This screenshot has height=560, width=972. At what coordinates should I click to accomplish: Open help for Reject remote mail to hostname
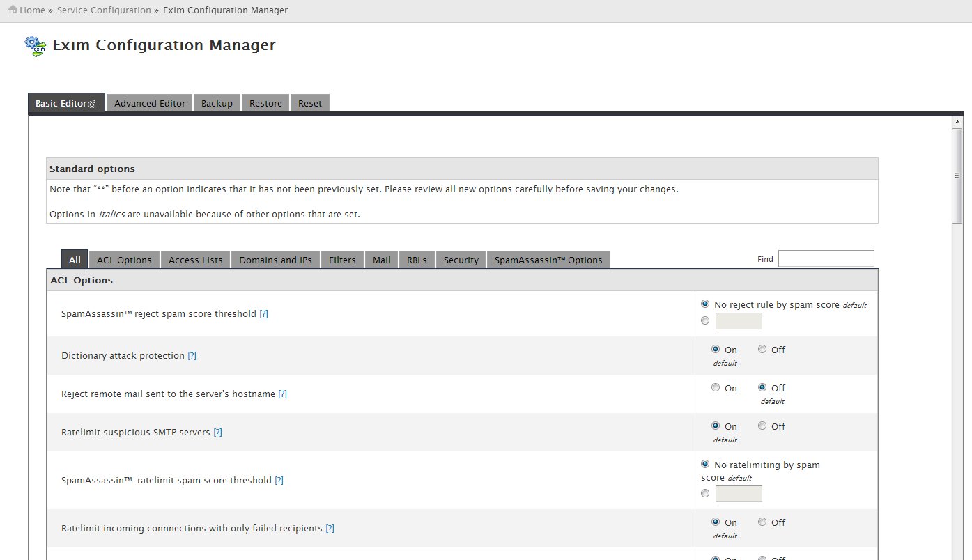(282, 394)
